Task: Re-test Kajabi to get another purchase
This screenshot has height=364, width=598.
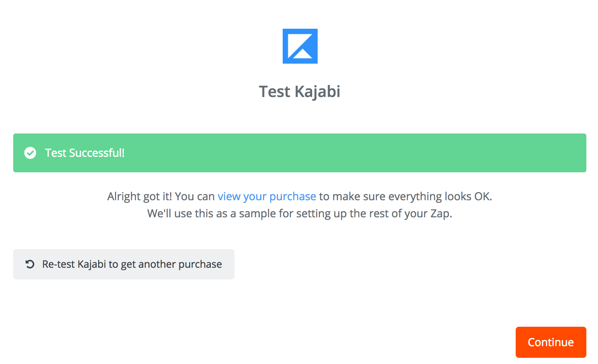Action: pyautogui.click(x=124, y=264)
